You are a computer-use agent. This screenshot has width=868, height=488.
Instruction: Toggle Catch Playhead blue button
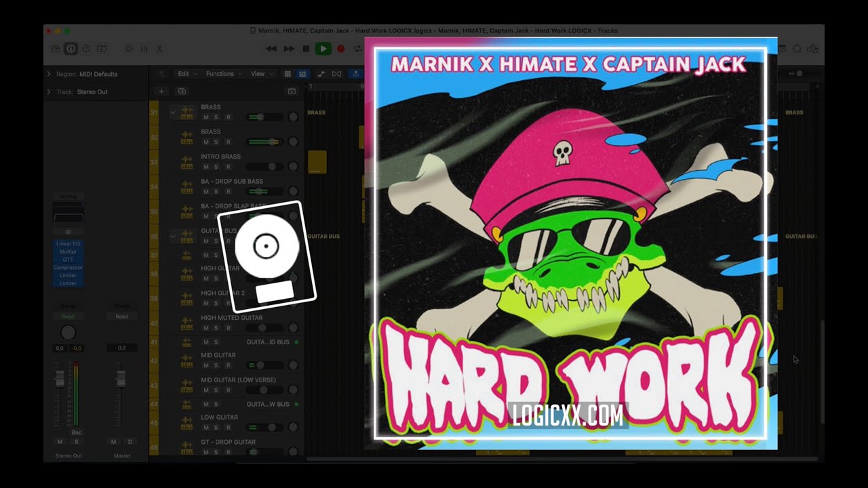click(355, 74)
